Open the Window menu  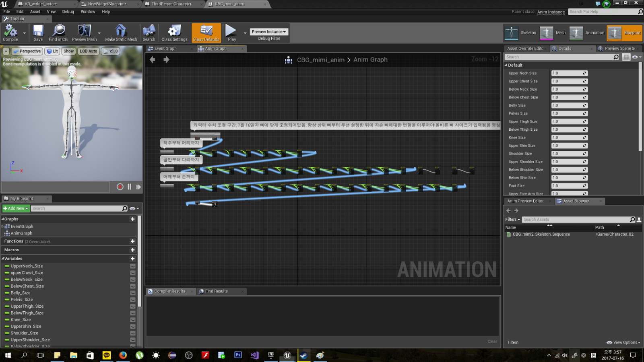[x=88, y=12]
